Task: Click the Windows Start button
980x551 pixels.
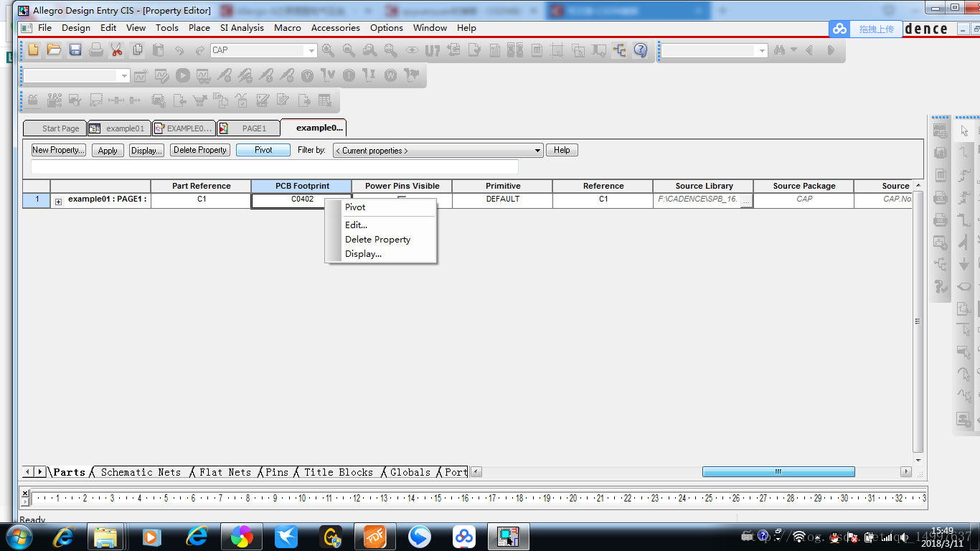Action: click(19, 537)
